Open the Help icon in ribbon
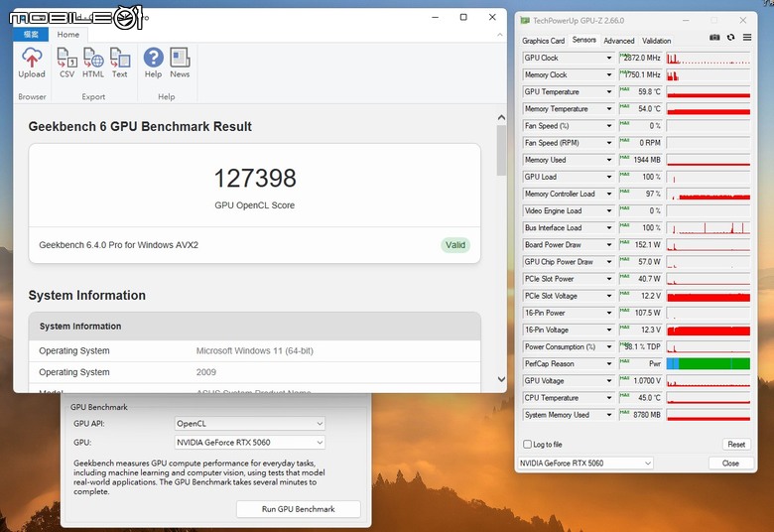The width and height of the screenshot is (774, 532). [x=153, y=63]
